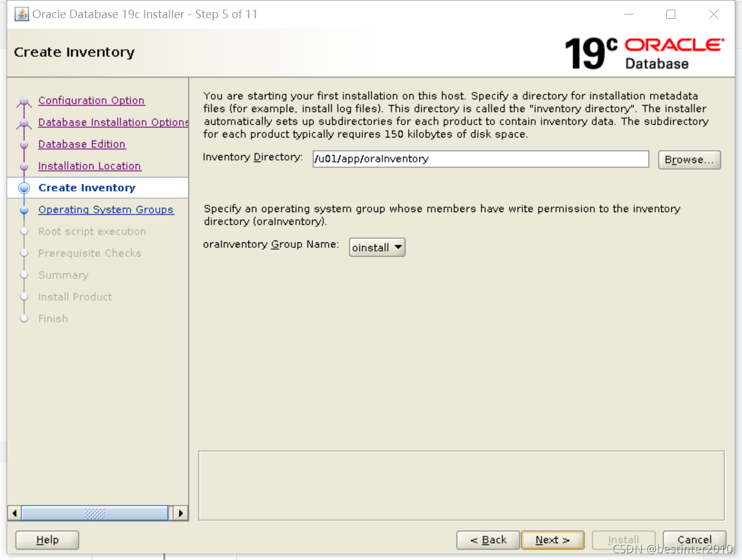Image resolution: width=742 pixels, height=560 pixels.
Task: Maximize the installer window
Action: (670, 14)
